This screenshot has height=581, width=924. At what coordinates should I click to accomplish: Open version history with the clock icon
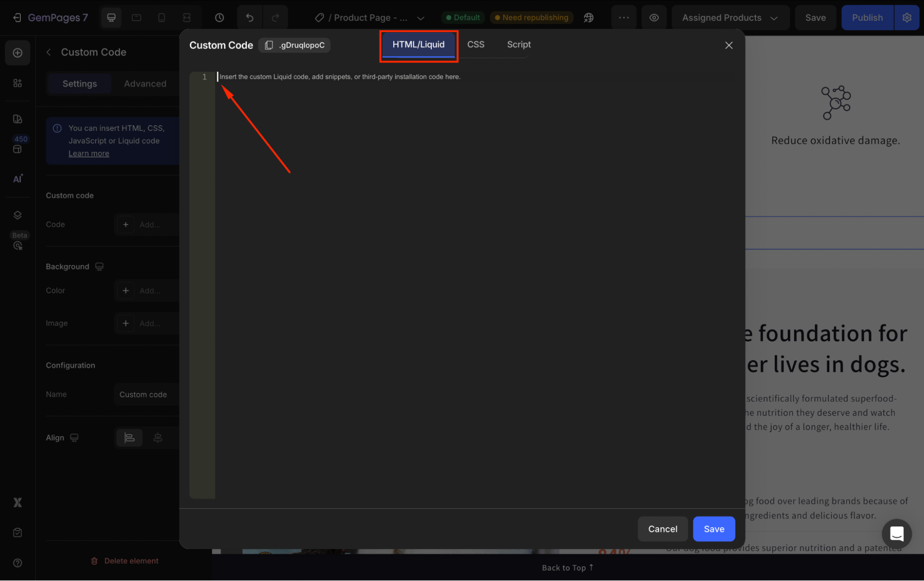pyautogui.click(x=219, y=17)
